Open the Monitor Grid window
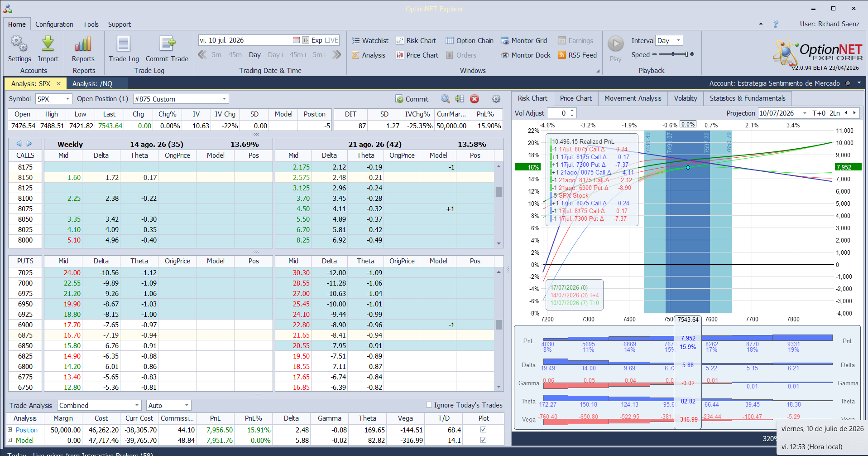The image size is (868, 456). pos(524,41)
